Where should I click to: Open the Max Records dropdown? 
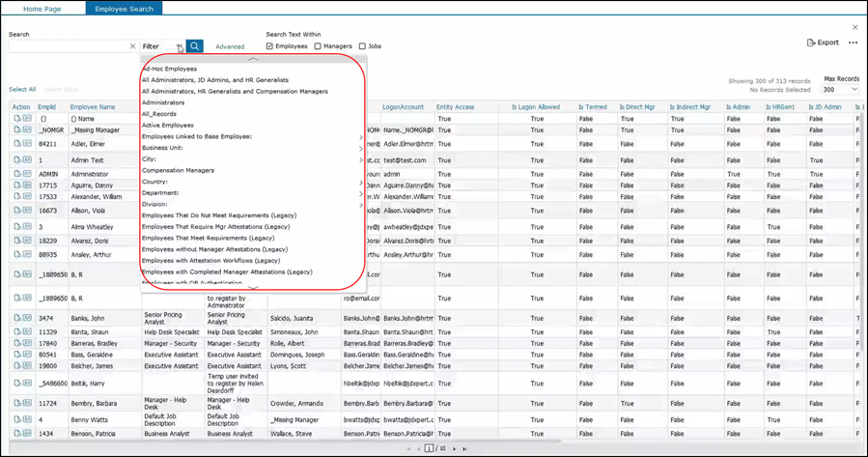click(840, 90)
